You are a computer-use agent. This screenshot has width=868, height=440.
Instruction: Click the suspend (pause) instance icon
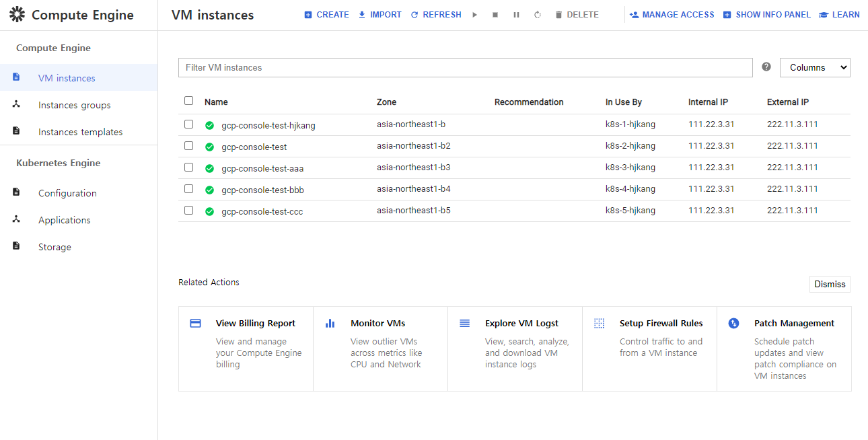click(516, 15)
